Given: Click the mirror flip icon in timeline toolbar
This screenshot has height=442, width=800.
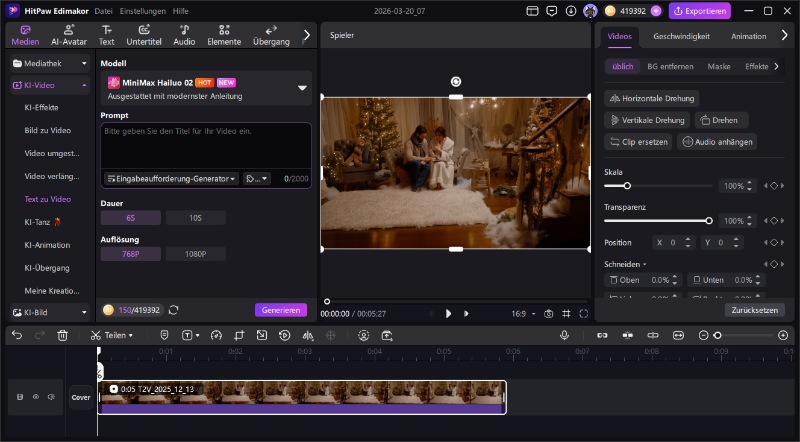Looking at the screenshot, I should [308, 335].
